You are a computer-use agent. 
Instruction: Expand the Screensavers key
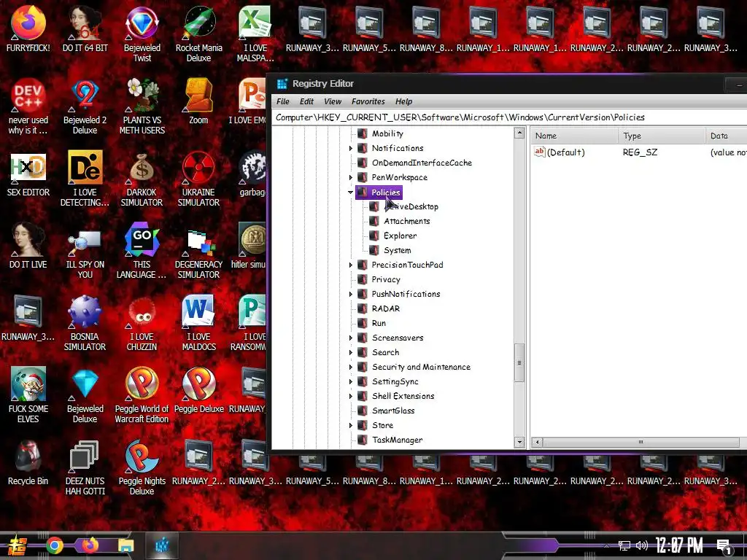click(351, 338)
